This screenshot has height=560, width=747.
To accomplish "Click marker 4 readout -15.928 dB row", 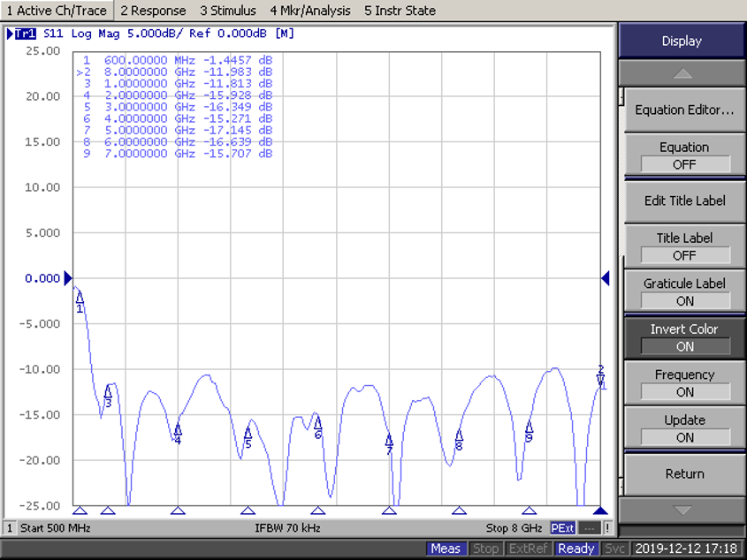I will click(x=177, y=95).
